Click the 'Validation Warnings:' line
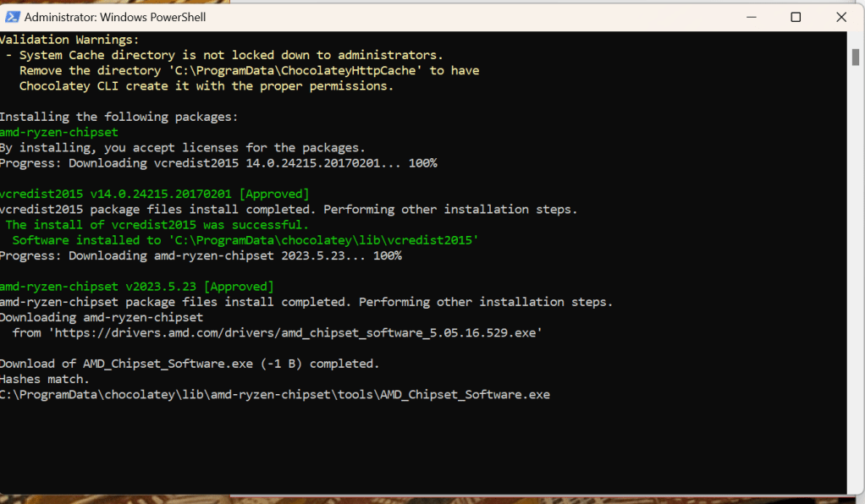The height and width of the screenshot is (504, 865). 69,40
